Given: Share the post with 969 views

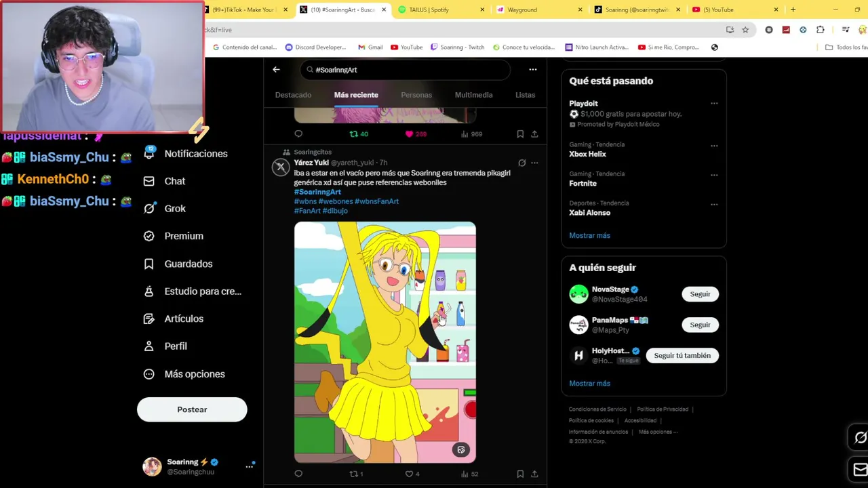Looking at the screenshot, I should [x=534, y=134].
